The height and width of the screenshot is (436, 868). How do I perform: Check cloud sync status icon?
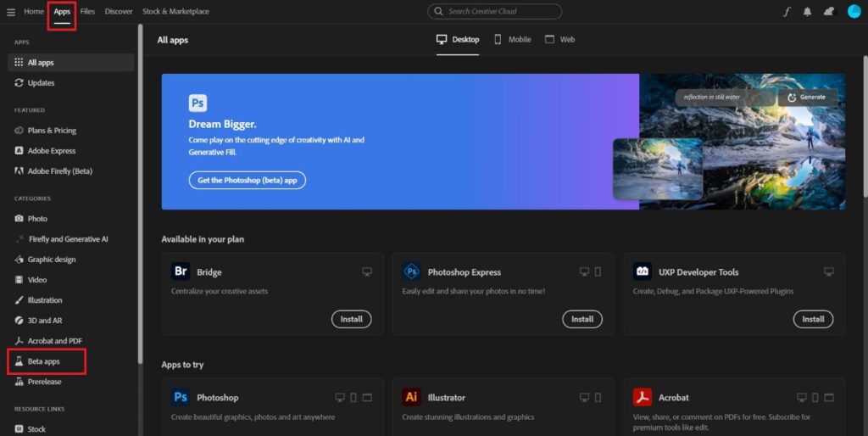click(829, 12)
